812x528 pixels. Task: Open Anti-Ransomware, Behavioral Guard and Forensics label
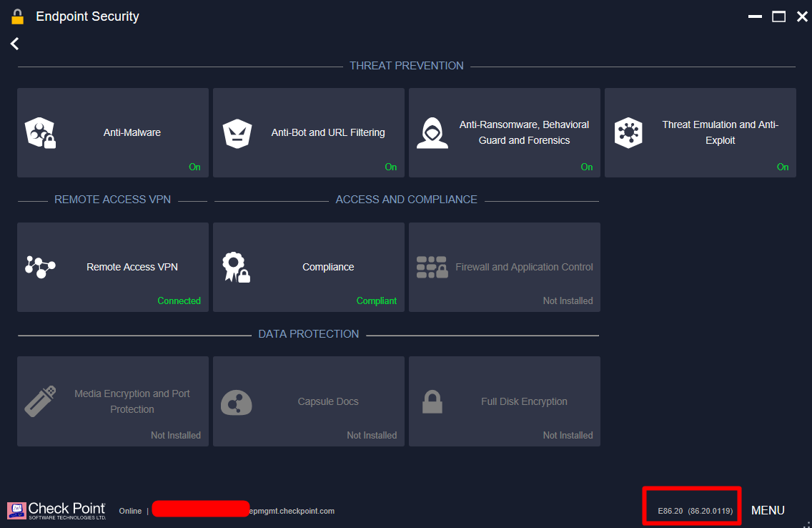524,132
